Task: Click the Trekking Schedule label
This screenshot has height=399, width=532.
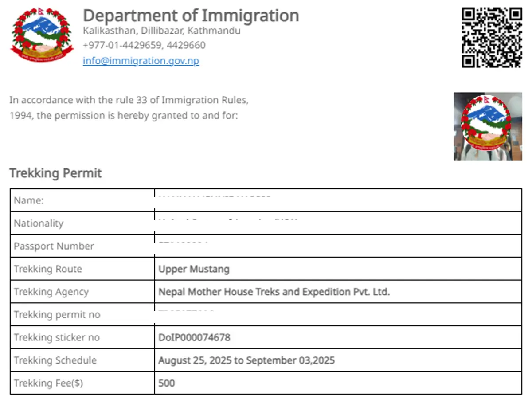Action: [x=55, y=360]
